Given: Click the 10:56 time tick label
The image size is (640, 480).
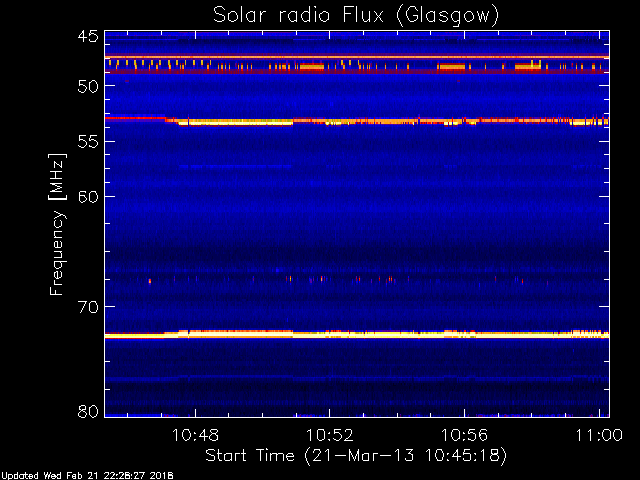Looking at the screenshot, I should (464, 435).
